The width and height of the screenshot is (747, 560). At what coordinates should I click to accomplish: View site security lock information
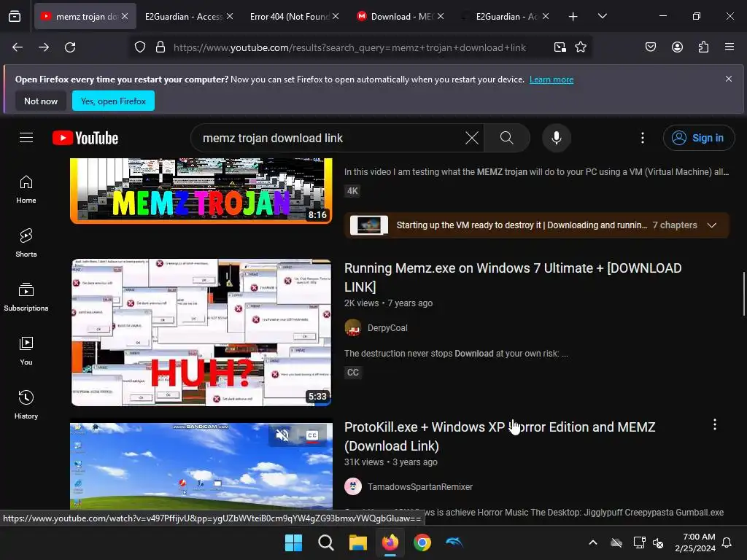point(160,47)
